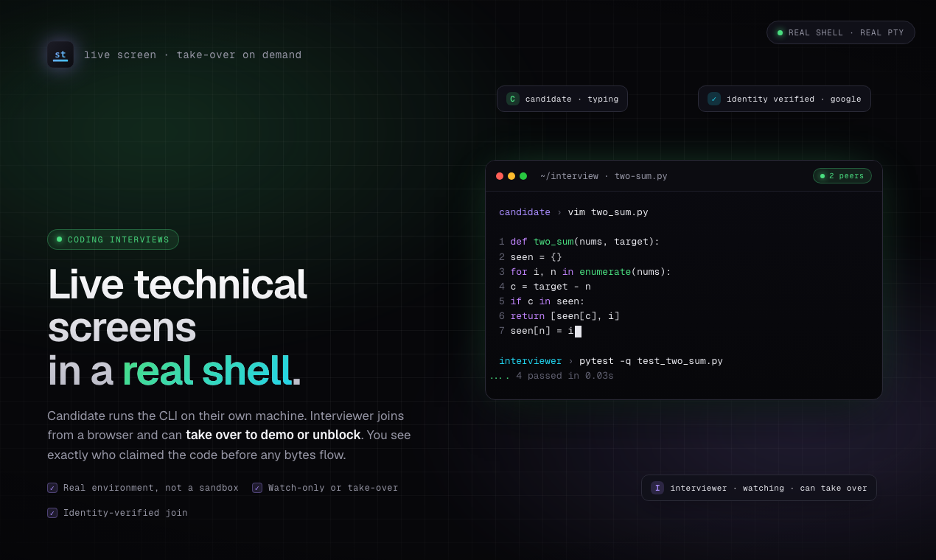Click the 'interviewer' prompt label in terminal
936x560 pixels.
click(x=531, y=361)
